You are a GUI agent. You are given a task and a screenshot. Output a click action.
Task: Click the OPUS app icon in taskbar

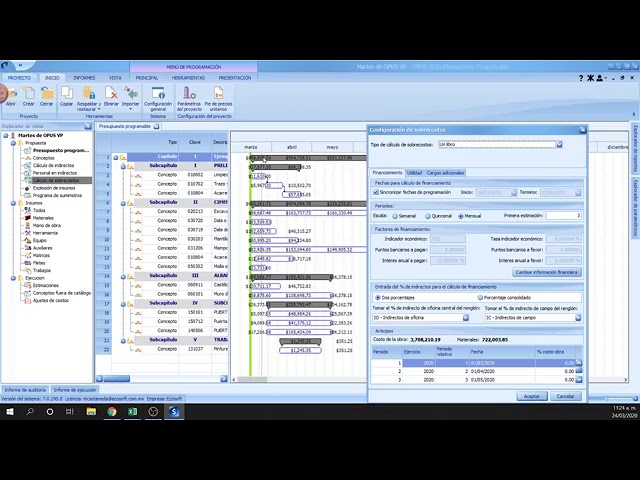(x=174, y=412)
